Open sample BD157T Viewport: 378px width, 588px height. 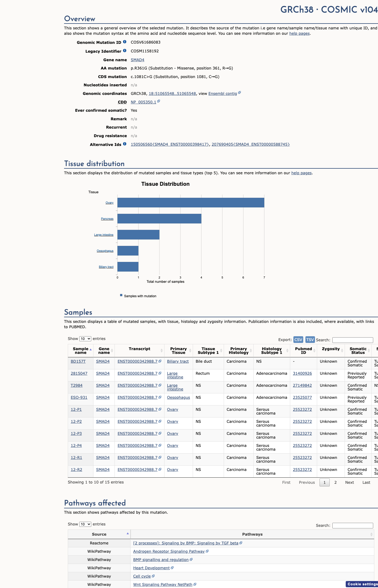click(78, 361)
